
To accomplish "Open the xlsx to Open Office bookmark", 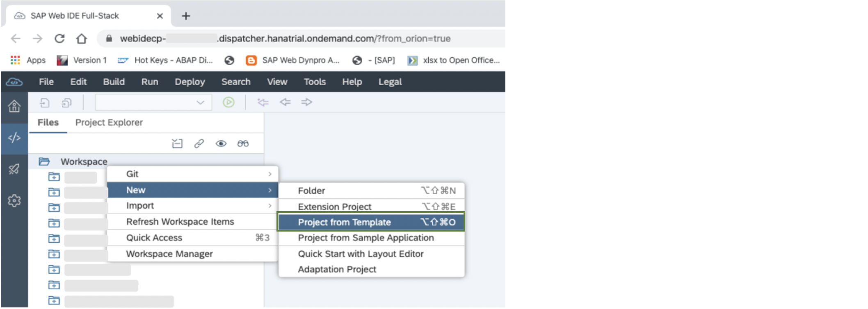I will tap(454, 60).
